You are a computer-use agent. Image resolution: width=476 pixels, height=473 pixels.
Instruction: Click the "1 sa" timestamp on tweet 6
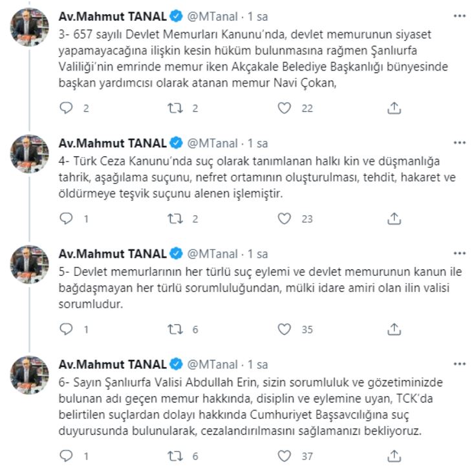click(258, 365)
